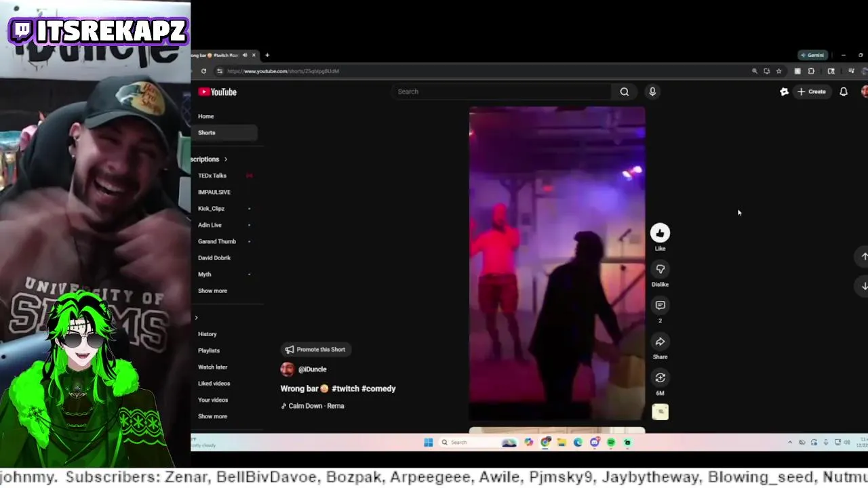This screenshot has width=868, height=488.
Task: Show hidden system tray icons
Action: (x=789, y=443)
